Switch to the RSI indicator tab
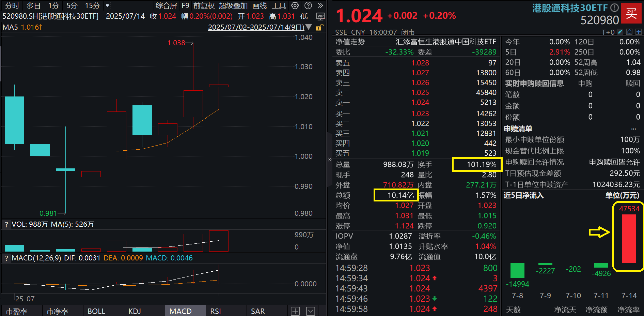Image resolution: width=644 pixels, height=316 pixels. 215,311
